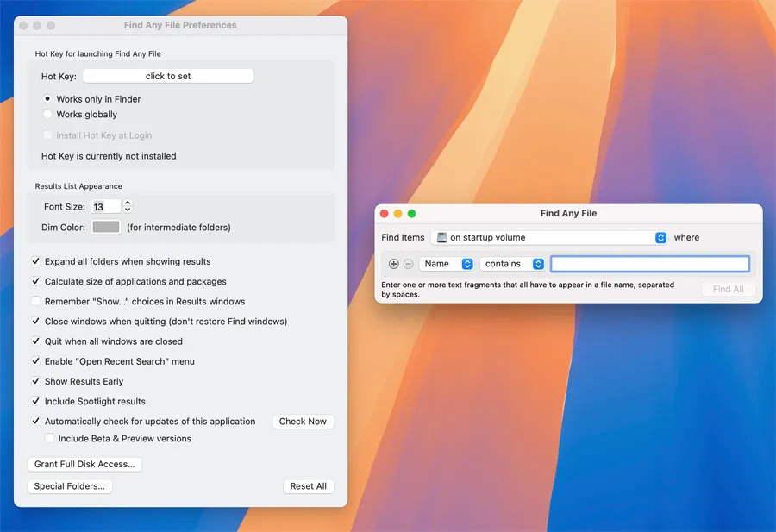The height and width of the screenshot is (532, 776).
Task: Click the plus icon to add search rule
Action: coord(394,264)
